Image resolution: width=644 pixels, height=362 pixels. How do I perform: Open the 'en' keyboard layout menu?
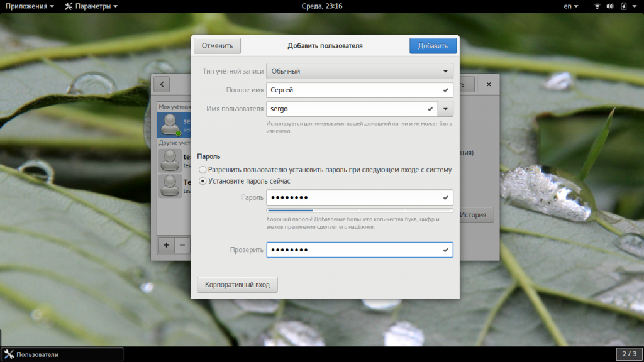pyautogui.click(x=571, y=6)
